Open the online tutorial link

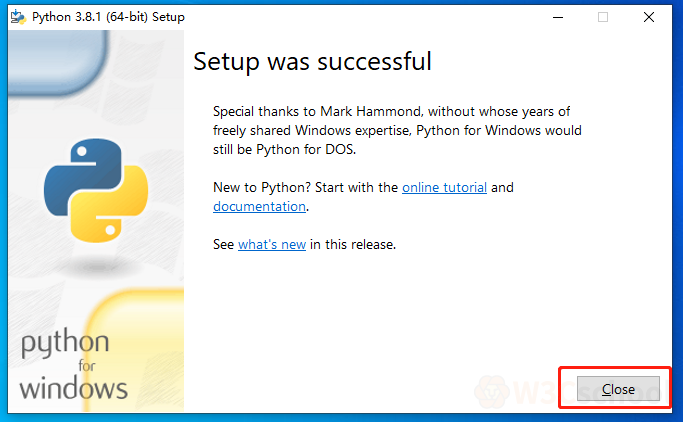(444, 187)
